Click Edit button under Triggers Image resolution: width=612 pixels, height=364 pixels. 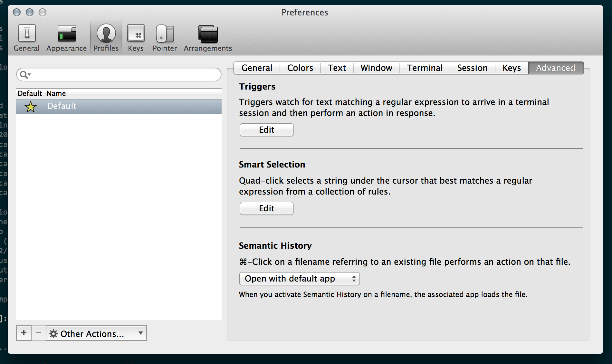tap(266, 130)
